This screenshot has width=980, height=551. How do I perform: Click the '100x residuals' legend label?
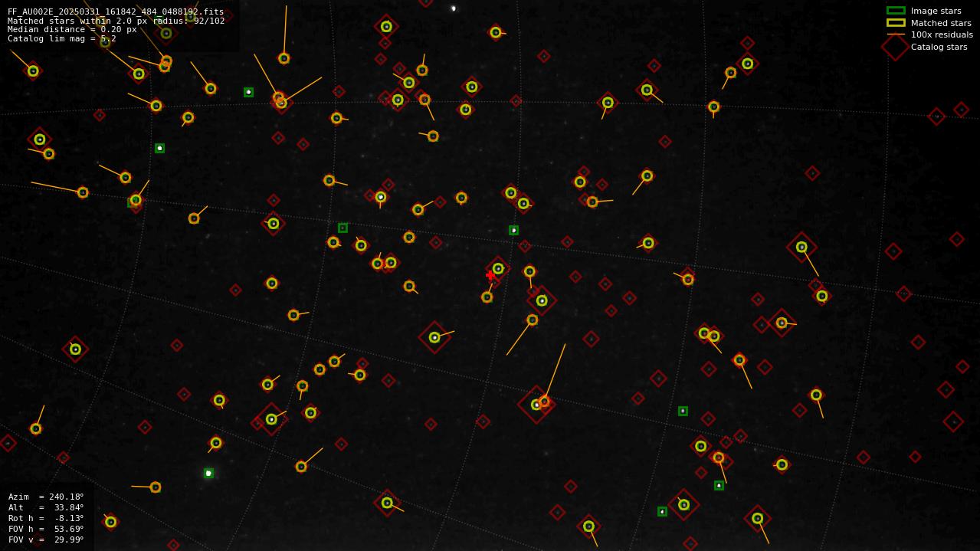coord(942,34)
